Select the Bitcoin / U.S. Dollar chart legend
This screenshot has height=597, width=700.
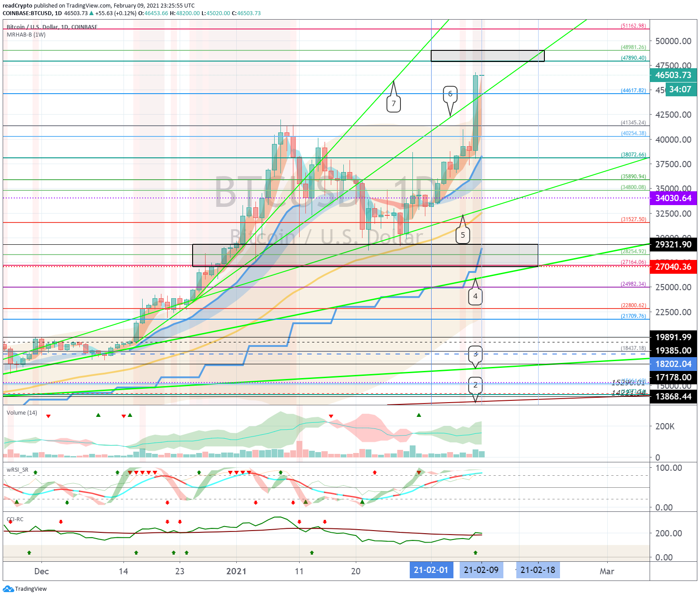52,27
